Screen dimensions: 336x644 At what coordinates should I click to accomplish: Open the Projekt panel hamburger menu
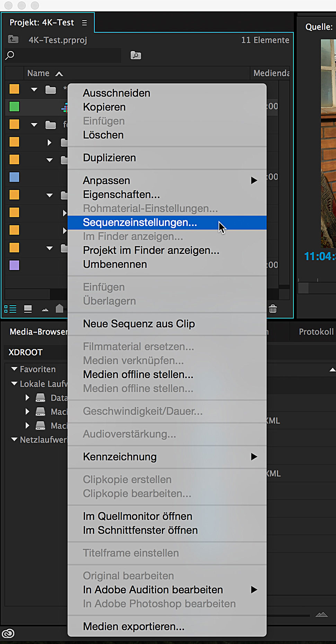point(85,23)
